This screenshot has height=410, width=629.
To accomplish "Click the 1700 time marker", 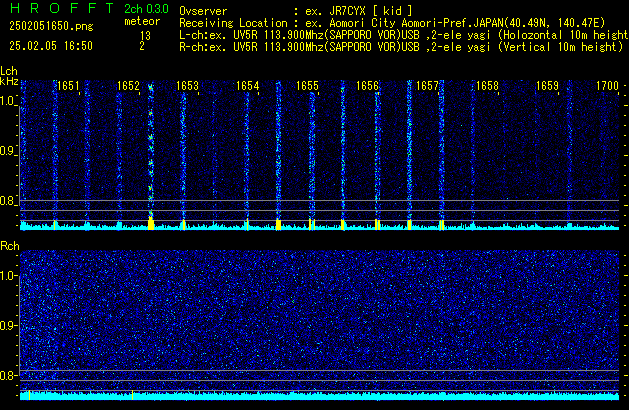I will point(607,86).
